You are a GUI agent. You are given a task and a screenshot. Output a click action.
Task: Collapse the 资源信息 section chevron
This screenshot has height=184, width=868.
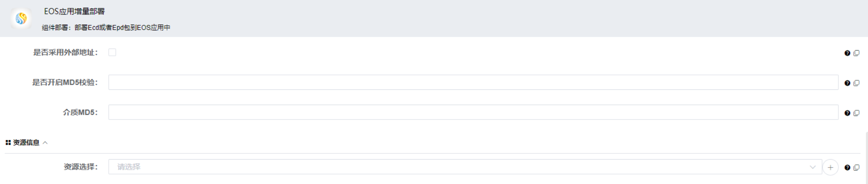45,143
